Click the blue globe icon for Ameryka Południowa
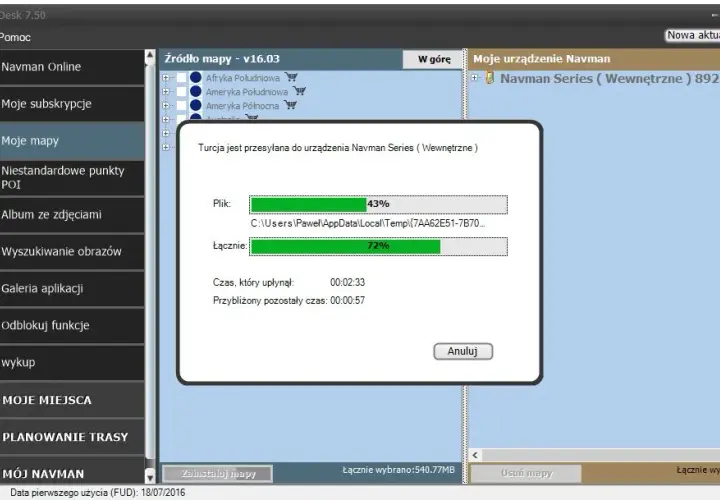 pyautogui.click(x=196, y=91)
